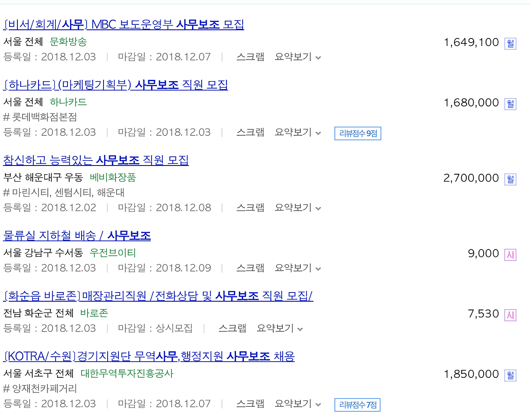Image resolution: width=530 pixels, height=420 pixels.
Task: Click the 리뷰점수 7점 badge
Action: [357, 405]
